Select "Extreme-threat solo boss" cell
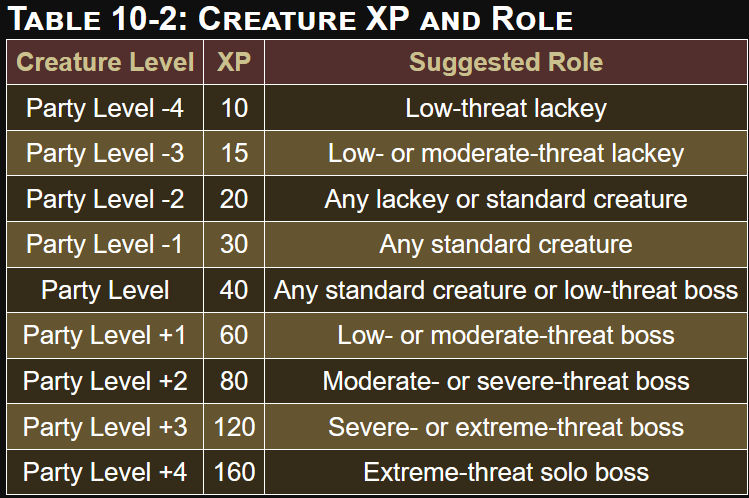 point(506,472)
